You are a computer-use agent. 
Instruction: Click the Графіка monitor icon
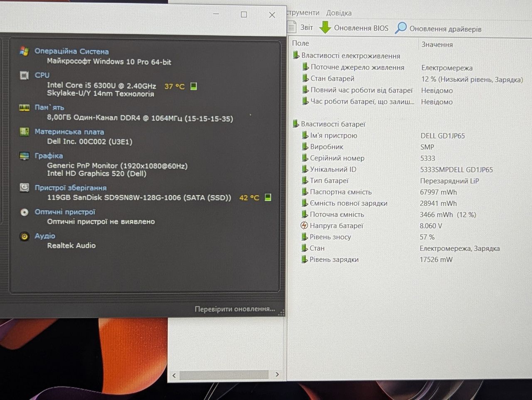click(24, 156)
